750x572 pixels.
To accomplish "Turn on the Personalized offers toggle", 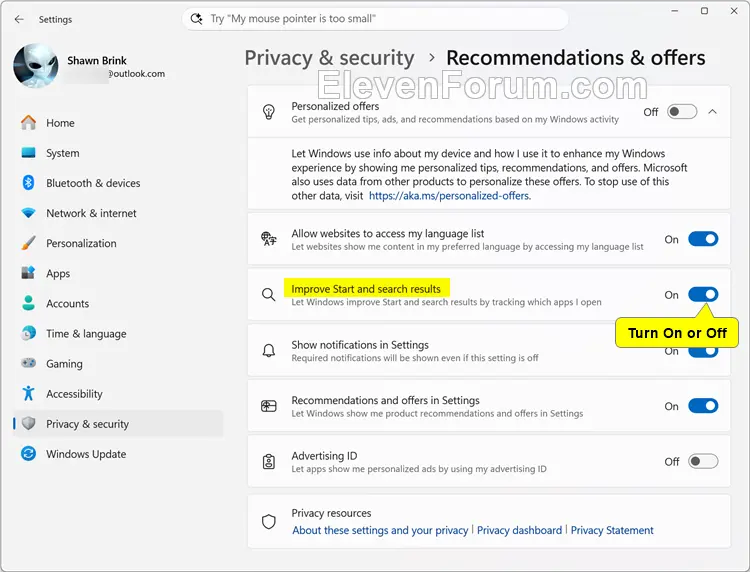I will coord(682,112).
